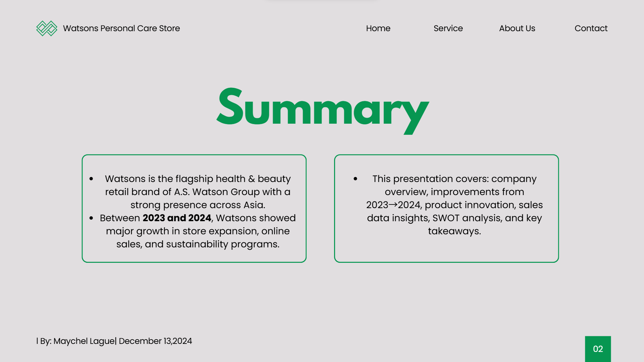Select the bold "2023 and 2024" text
644x362 pixels.
177,218
